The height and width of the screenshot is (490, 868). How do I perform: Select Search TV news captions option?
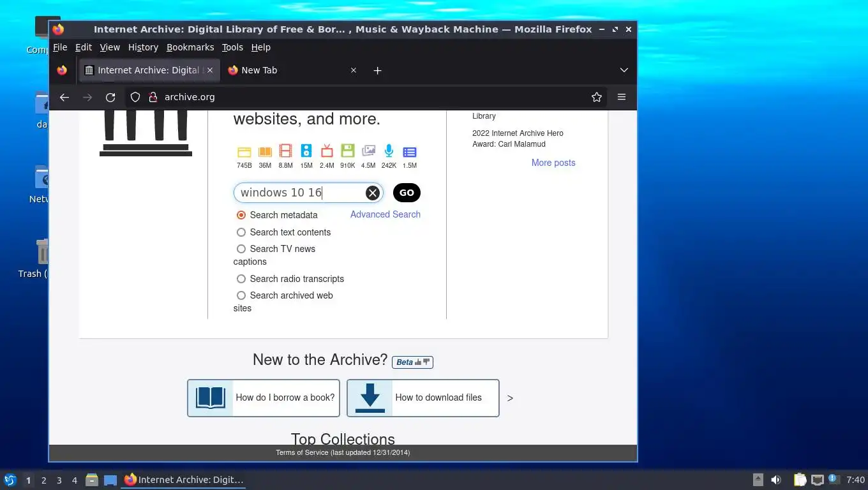[x=241, y=249]
